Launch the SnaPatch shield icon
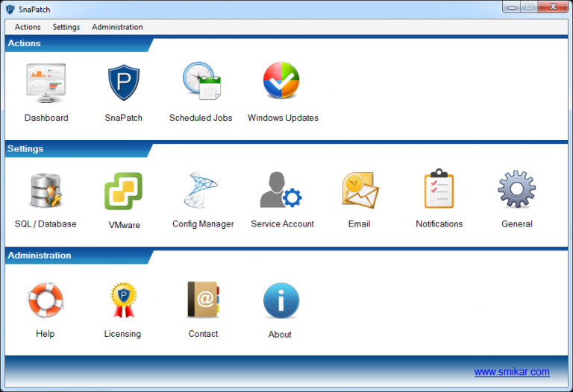Image resolution: width=573 pixels, height=392 pixels. point(124,83)
